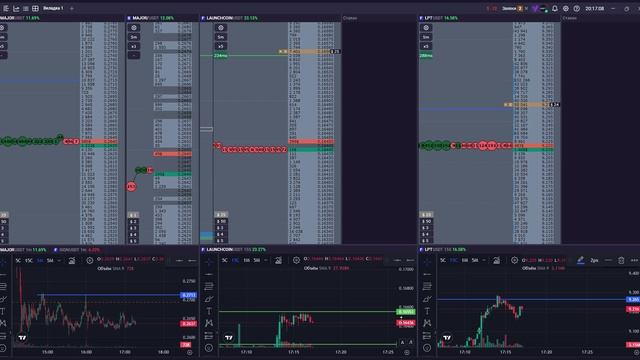Select the LPT order book panel title

coord(438,18)
